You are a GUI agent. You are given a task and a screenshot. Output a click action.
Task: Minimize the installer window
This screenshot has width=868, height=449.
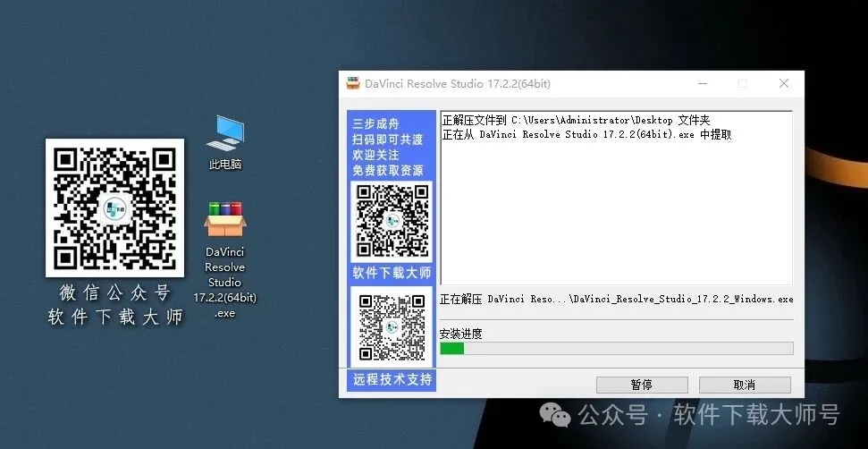703,83
